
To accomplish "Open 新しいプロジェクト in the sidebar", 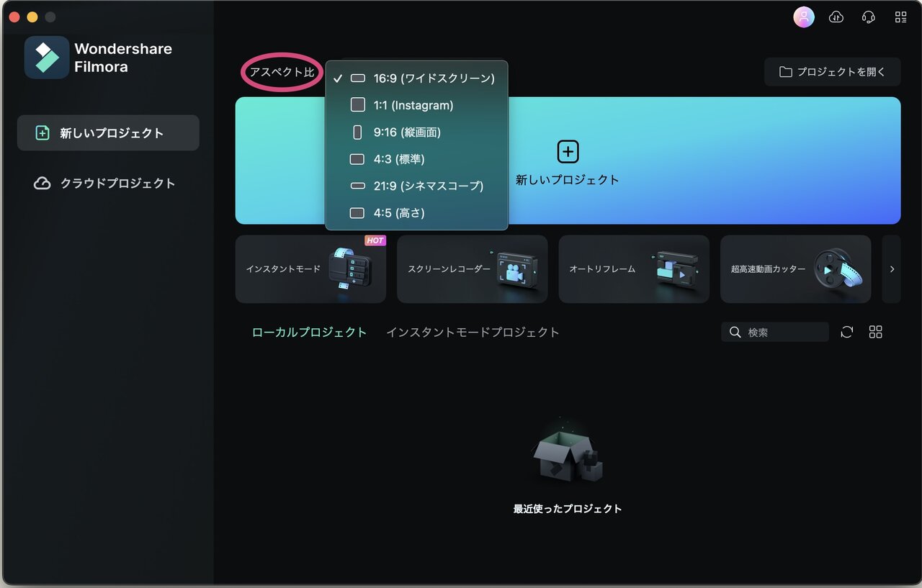I will tap(108, 132).
